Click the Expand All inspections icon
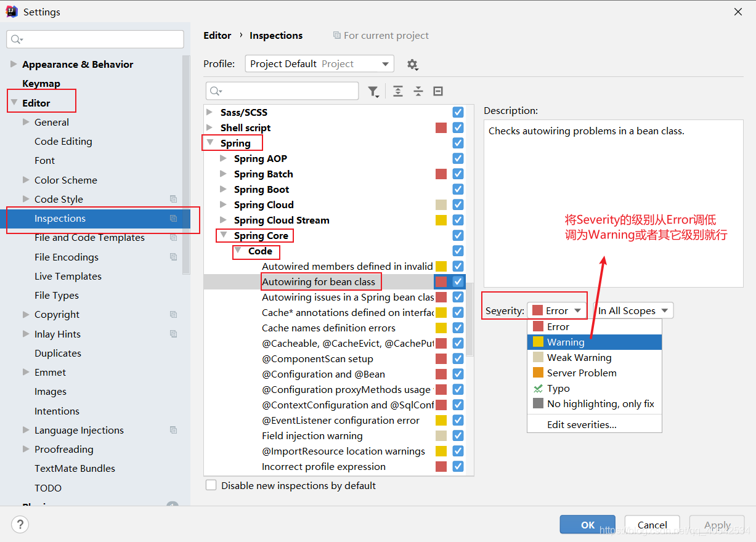Viewport: 756px width, 542px height. pos(398,91)
